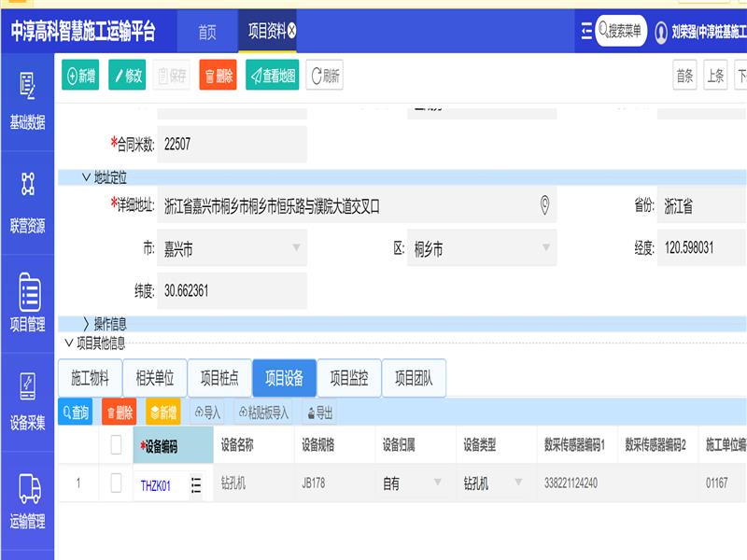Open 设备采集 sidebar module
This screenshot has width=747, height=560.
point(27,401)
